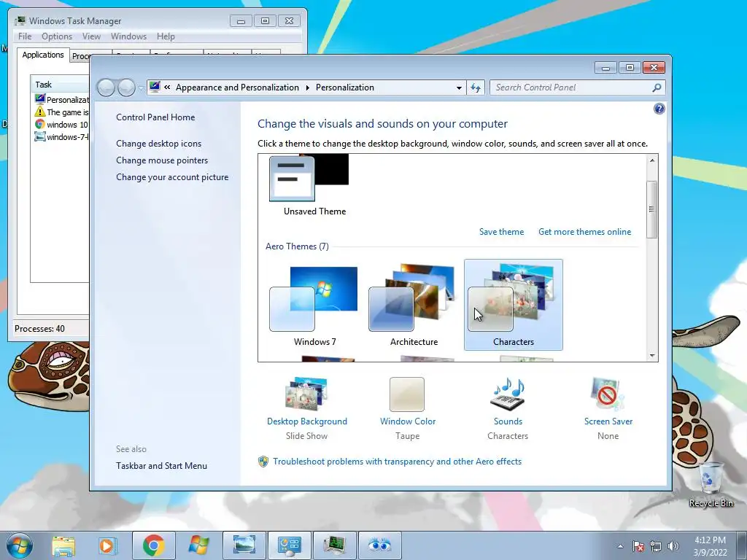
Task: Click the Aero Themes (7) group header
Action: (297, 246)
